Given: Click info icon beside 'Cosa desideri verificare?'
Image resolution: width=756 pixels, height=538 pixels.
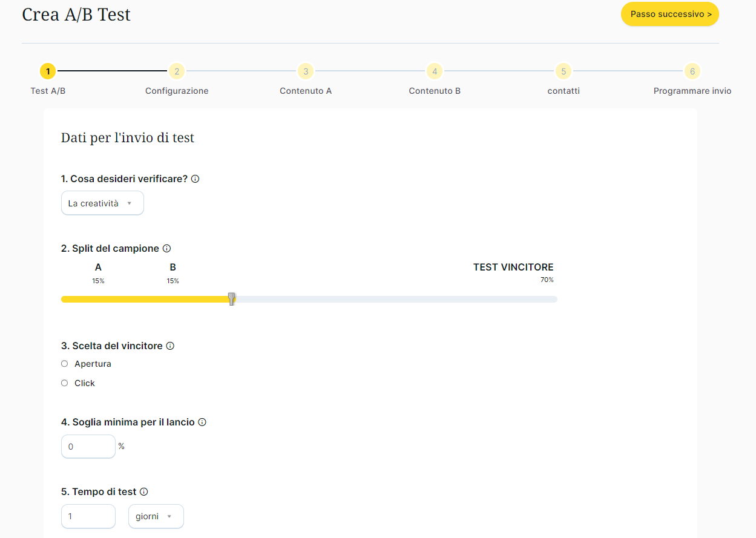Looking at the screenshot, I should [196, 179].
